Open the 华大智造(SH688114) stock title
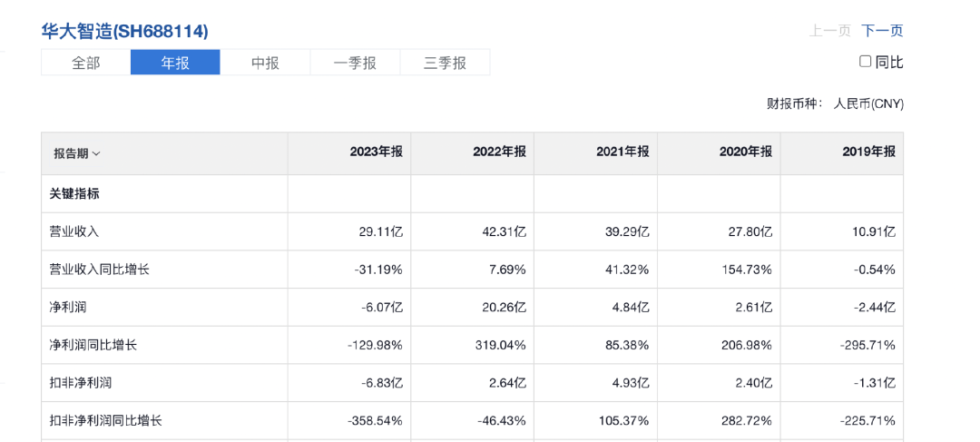Viewport: 980px width, 442px height. tap(125, 31)
